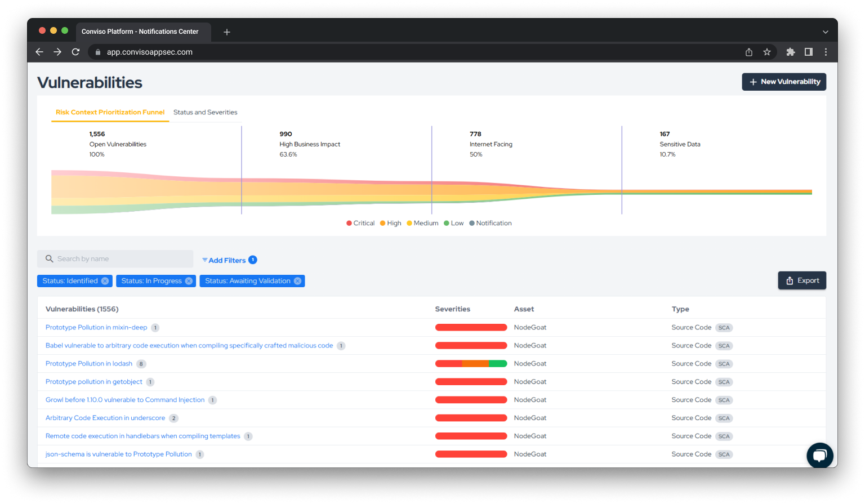The image size is (865, 504).
Task: Click the filter count badge beside Add Filters
Action: [x=253, y=260]
